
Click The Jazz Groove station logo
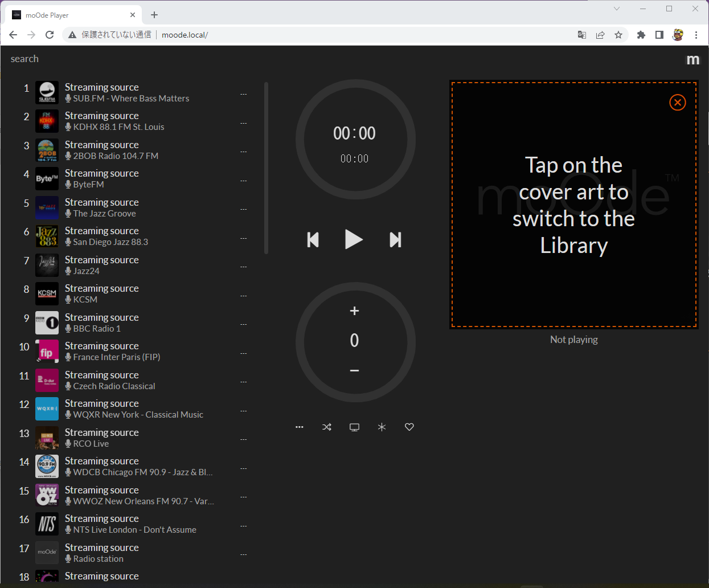[x=47, y=207]
